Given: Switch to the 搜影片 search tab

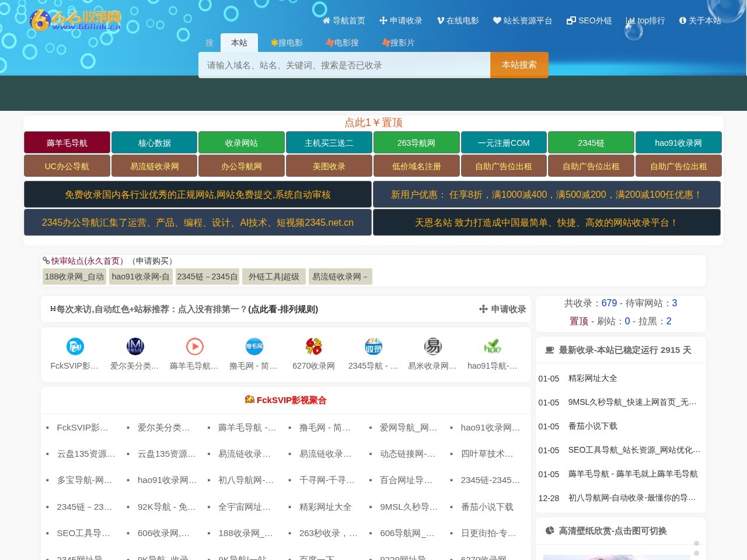Looking at the screenshot, I should coord(398,42).
